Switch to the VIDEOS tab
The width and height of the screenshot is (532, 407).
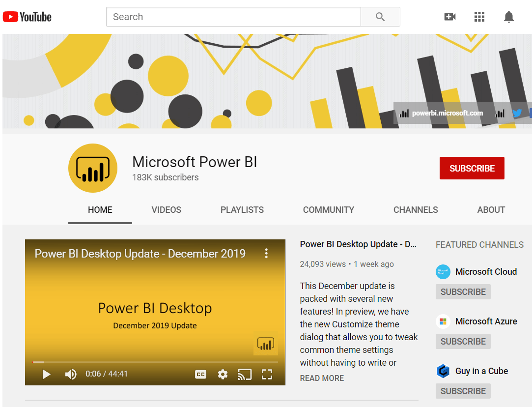click(166, 210)
